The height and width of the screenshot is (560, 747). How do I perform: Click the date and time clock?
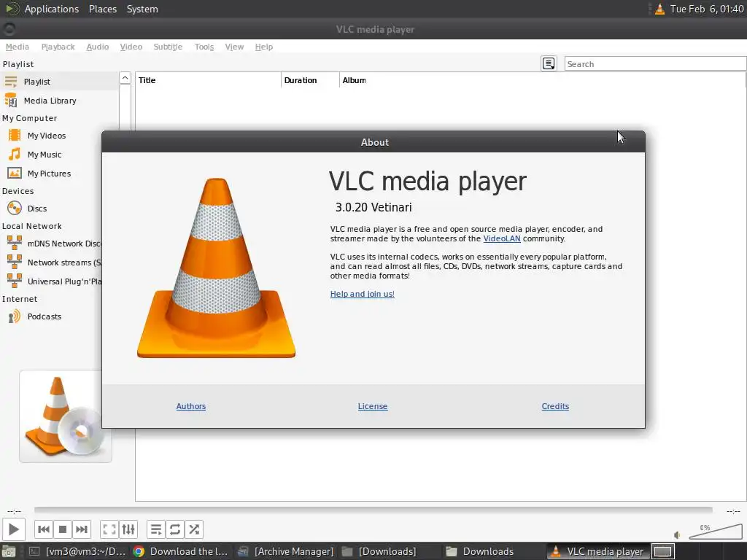coord(707,9)
